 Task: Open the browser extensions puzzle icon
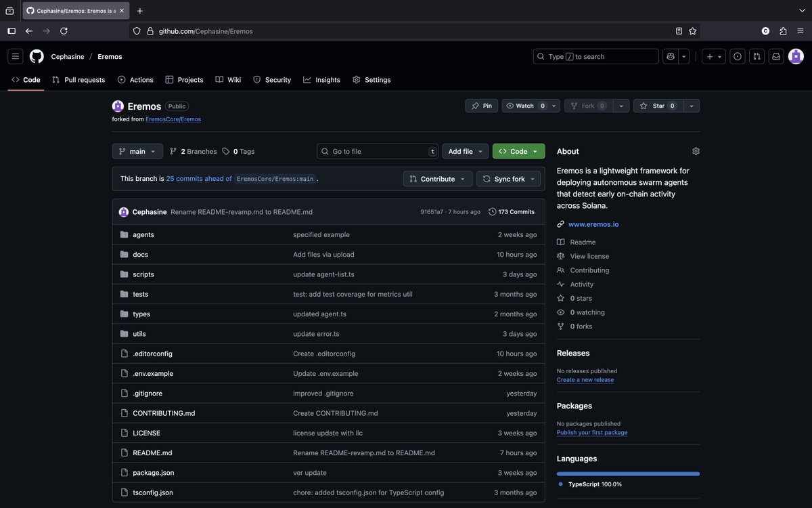click(x=783, y=31)
